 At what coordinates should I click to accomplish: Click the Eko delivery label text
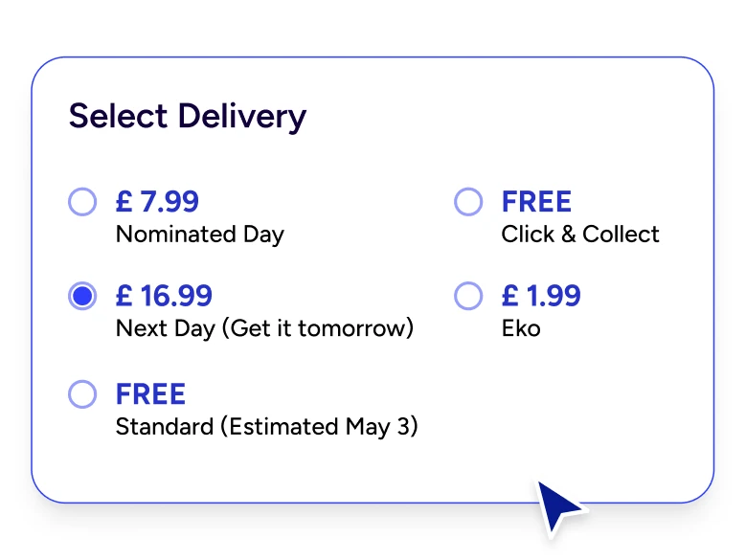pos(521,328)
